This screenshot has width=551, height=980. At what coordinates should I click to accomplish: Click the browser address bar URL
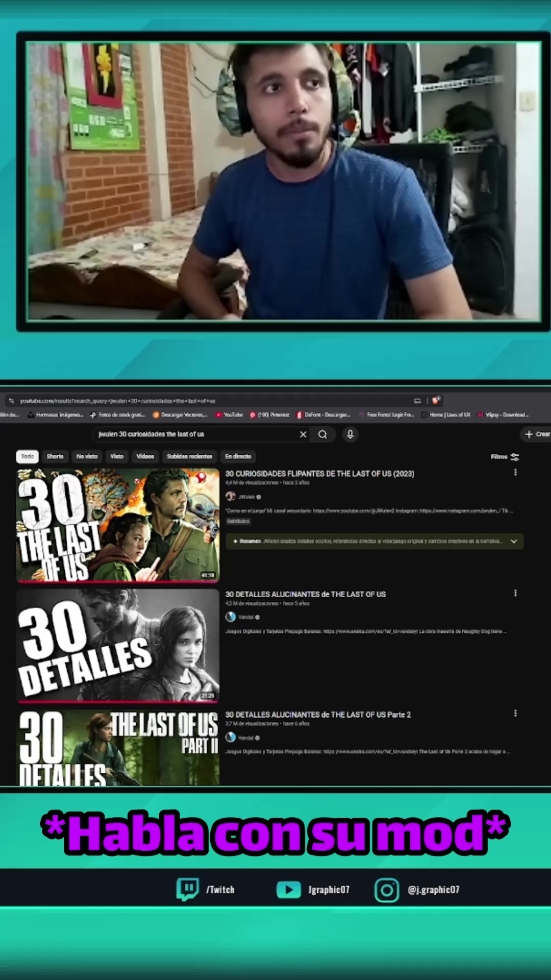[x=117, y=401]
